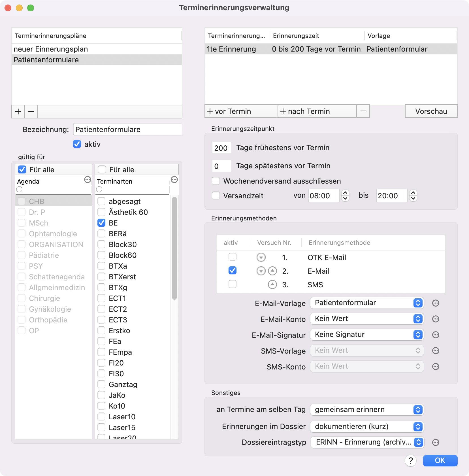The image size is (469, 476).
Task: Add a new reminder plan with plus button
Action: (x=18, y=111)
